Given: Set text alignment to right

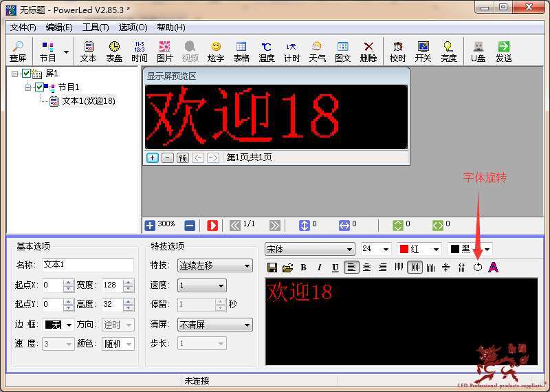Looking at the screenshot, I should pyautogui.click(x=383, y=268).
